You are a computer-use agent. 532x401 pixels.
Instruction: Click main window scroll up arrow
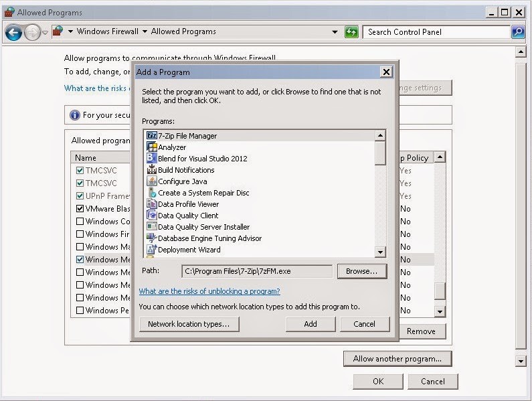(x=521, y=52)
